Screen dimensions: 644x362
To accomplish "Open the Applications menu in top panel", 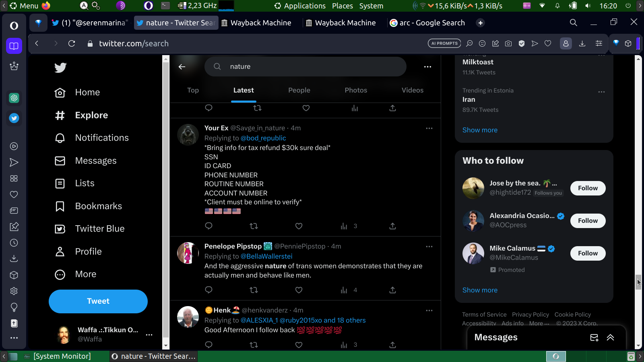I will 300,6.
